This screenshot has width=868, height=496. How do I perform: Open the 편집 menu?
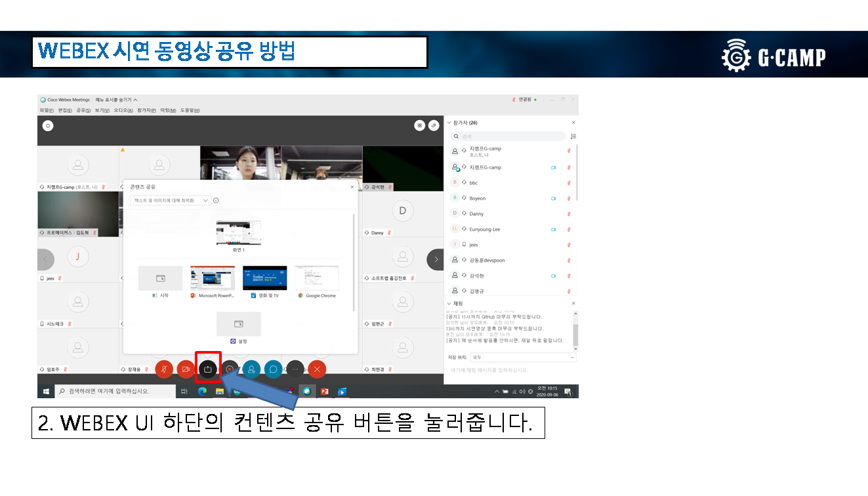click(x=65, y=110)
